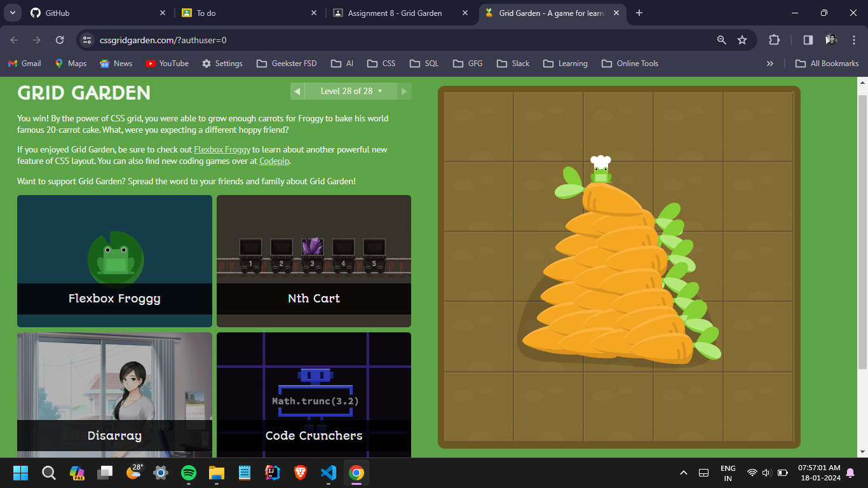Expand the bookmarks overflow chevron
The image size is (868, 488).
770,63
